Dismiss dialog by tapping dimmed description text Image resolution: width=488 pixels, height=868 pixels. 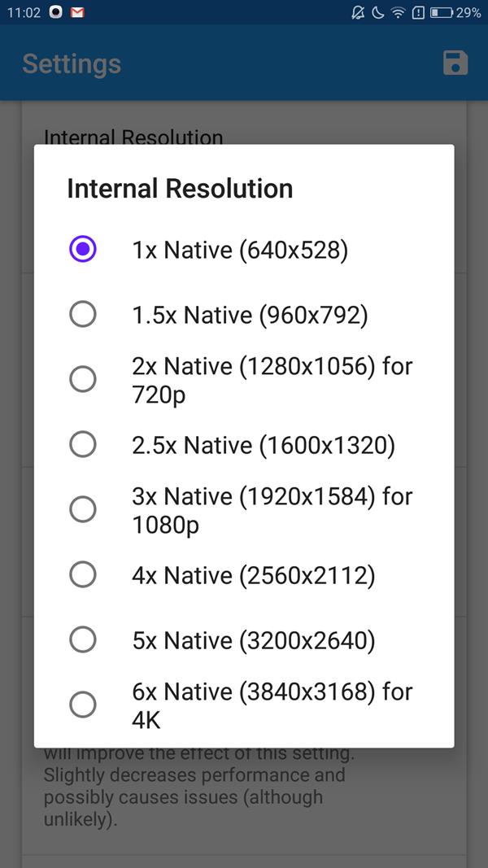pyautogui.click(x=194, y=787)
